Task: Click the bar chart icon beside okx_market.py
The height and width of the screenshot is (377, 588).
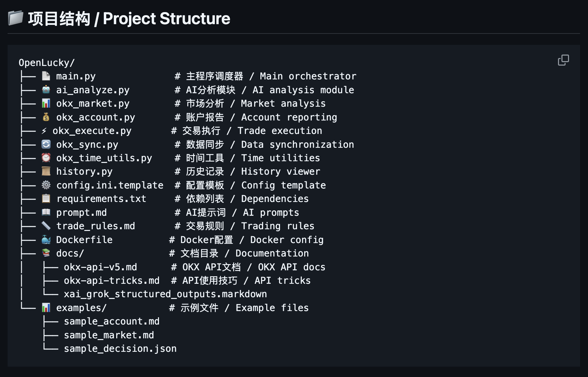Action: (x=46, y=103)
